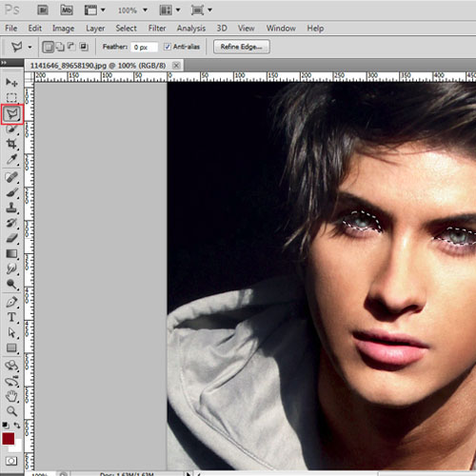The width and height of the screenshot is (476, 476).
Task: Choose New selection mode
Action: coord(48,47)
